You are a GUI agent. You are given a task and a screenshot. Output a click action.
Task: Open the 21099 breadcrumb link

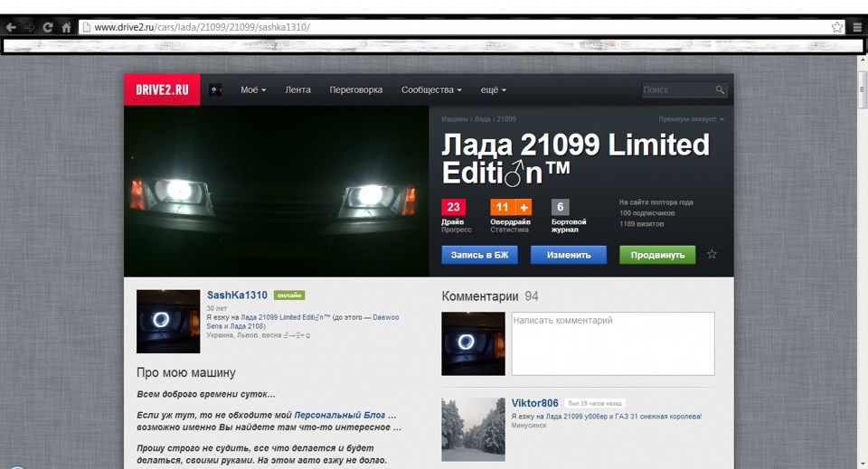click(x=506, y=119)
